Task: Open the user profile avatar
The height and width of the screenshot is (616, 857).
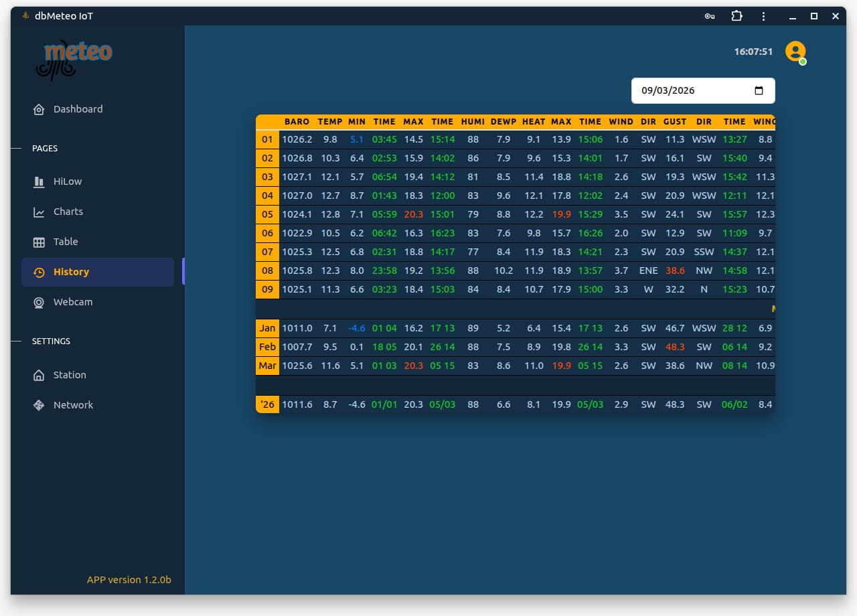Action: (x=795, y=52)
